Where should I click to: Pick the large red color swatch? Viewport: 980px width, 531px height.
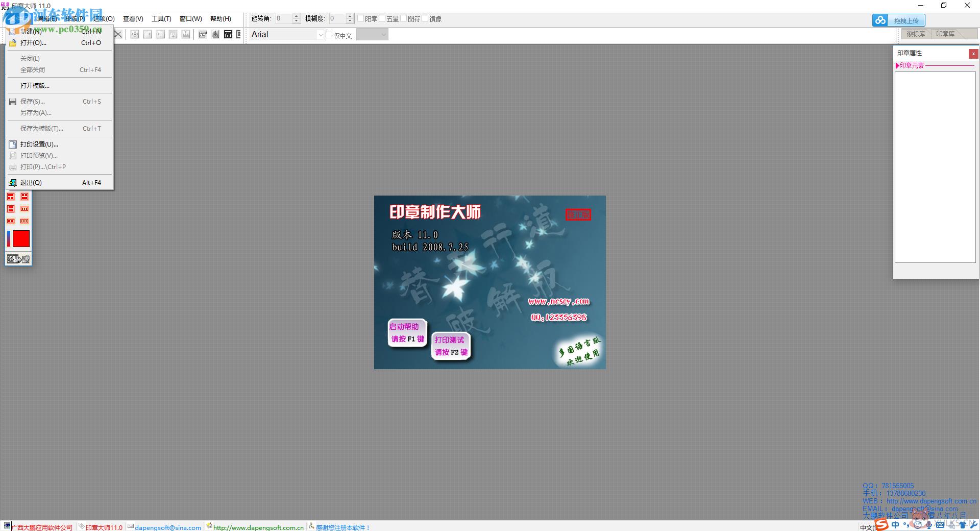[21, 238]
